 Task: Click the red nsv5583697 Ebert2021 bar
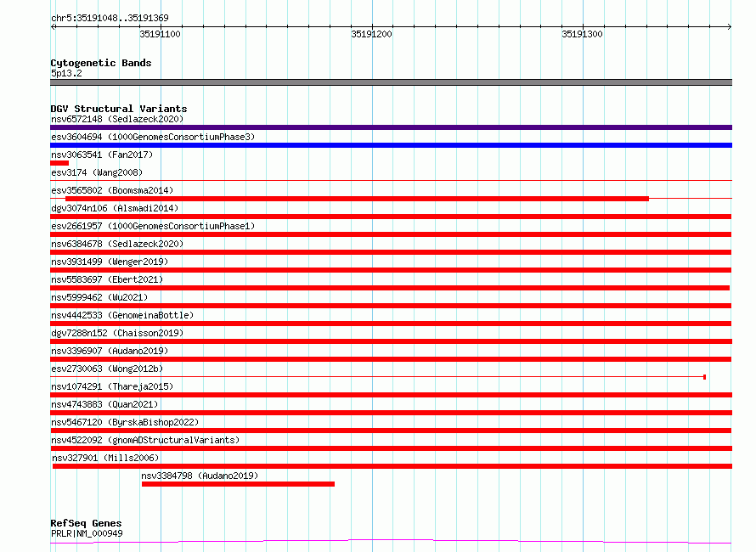click(x=390, y=288)
